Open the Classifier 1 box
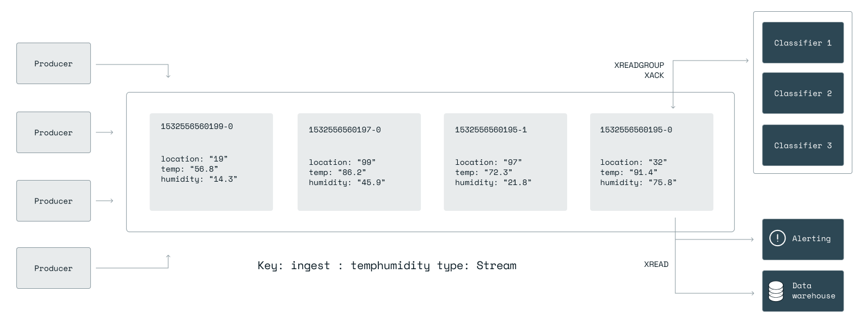The image size is (868, 323). (802, 43)
